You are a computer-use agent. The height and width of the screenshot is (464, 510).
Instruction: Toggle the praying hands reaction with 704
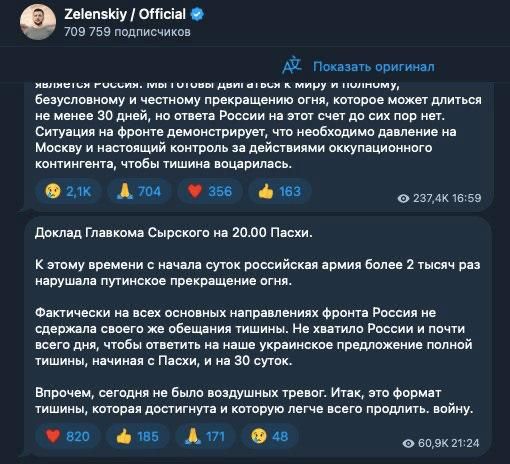(x=139, y=191)
